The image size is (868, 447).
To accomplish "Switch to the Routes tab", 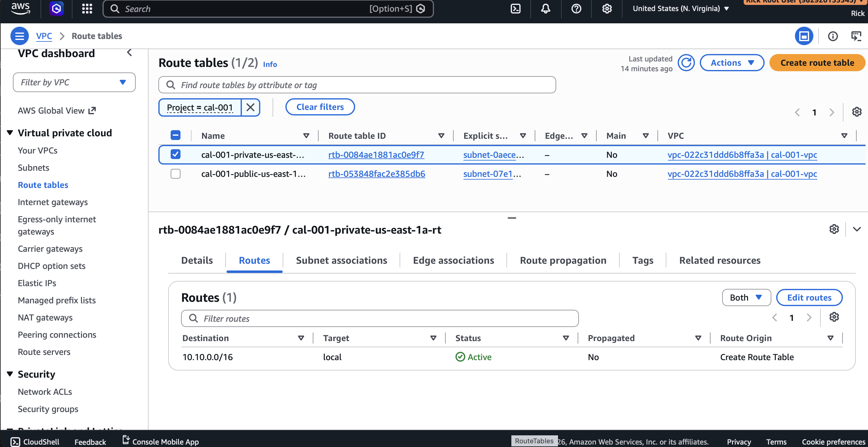I will 254,260.
